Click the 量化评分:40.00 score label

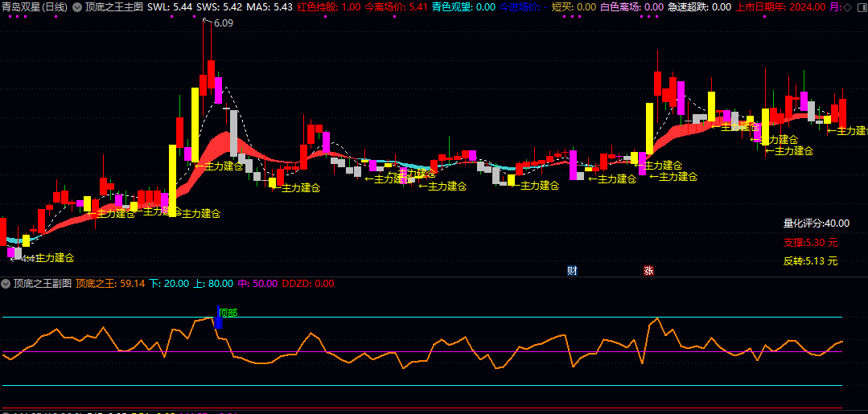(x=816, y=223)
